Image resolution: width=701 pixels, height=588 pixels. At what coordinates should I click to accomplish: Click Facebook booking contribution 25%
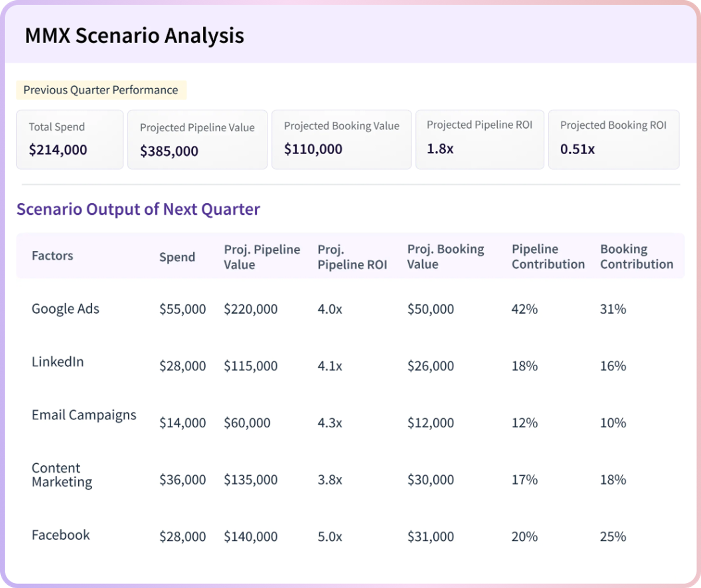(x=613, y=537)
